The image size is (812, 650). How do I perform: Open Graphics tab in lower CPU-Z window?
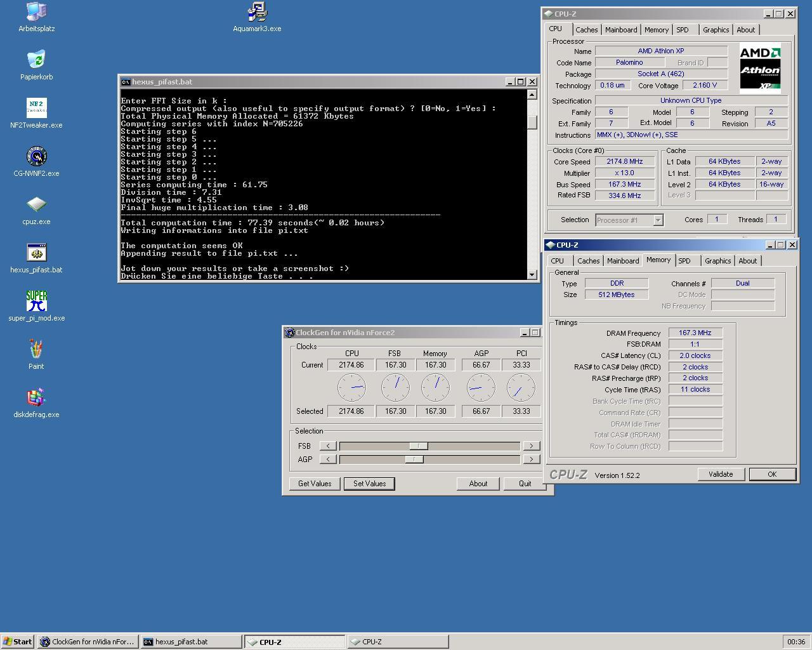[718, 261]
